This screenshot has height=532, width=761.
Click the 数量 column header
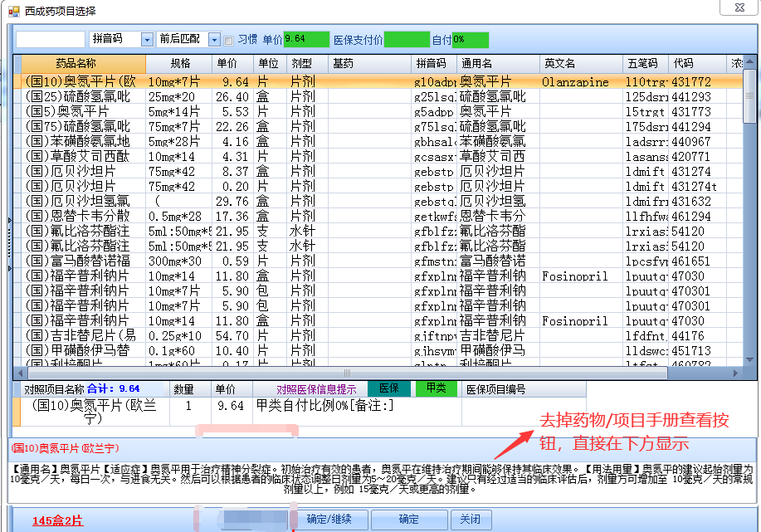190,388
